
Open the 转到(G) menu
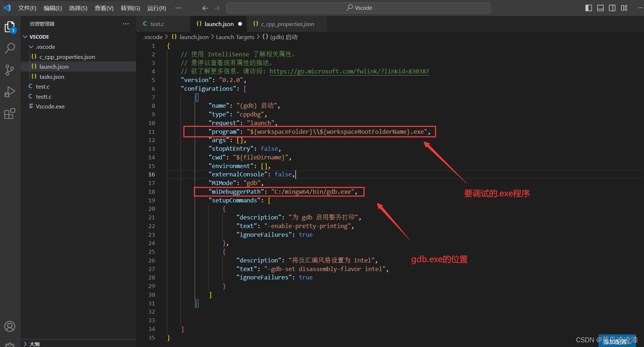(130, 8)
